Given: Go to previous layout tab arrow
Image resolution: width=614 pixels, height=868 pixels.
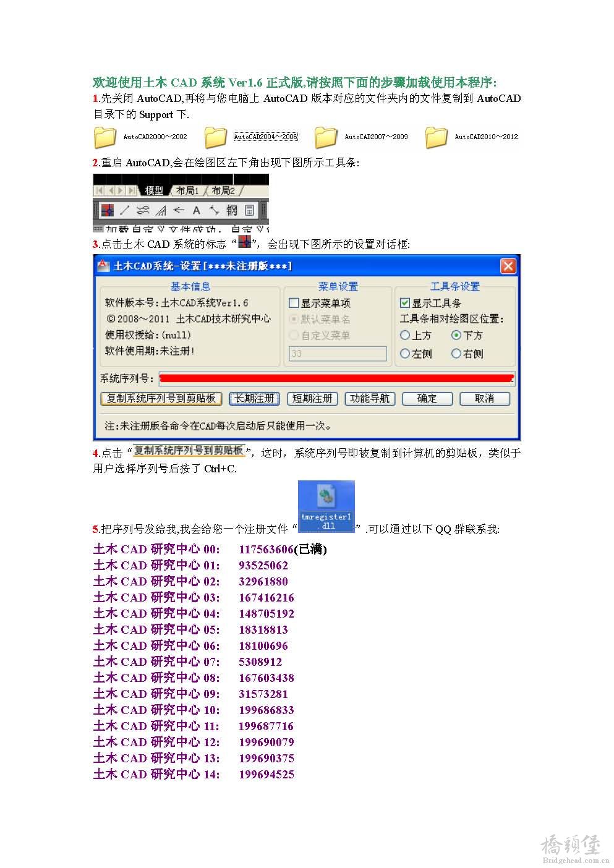Looking at the screenshot, I should [111, 190].
